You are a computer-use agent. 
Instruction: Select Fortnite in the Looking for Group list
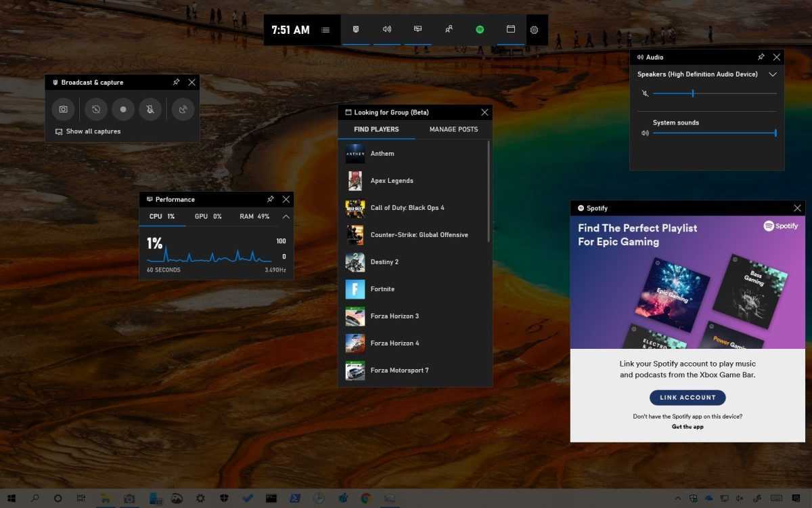(382, 289)
